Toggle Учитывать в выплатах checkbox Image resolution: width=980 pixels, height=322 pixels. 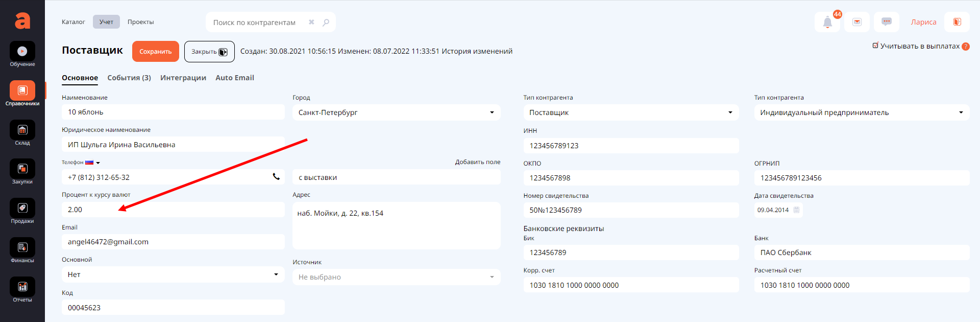[875, 46]
